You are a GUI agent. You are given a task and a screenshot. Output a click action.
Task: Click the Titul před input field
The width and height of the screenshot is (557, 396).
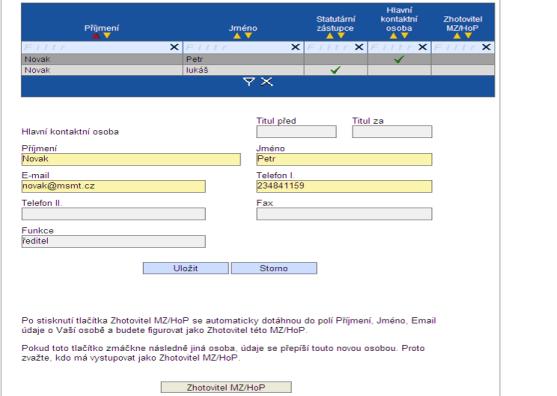pyautogui.click(x=296, y=131)
